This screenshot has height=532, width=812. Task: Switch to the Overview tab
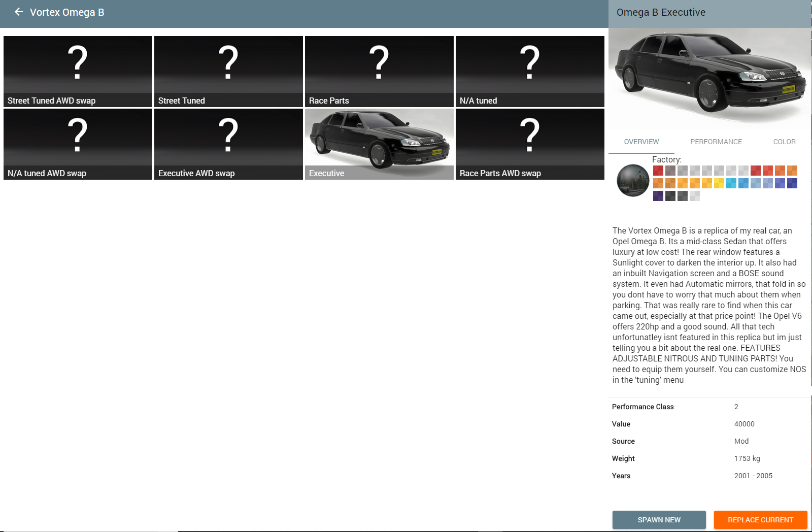641,142
